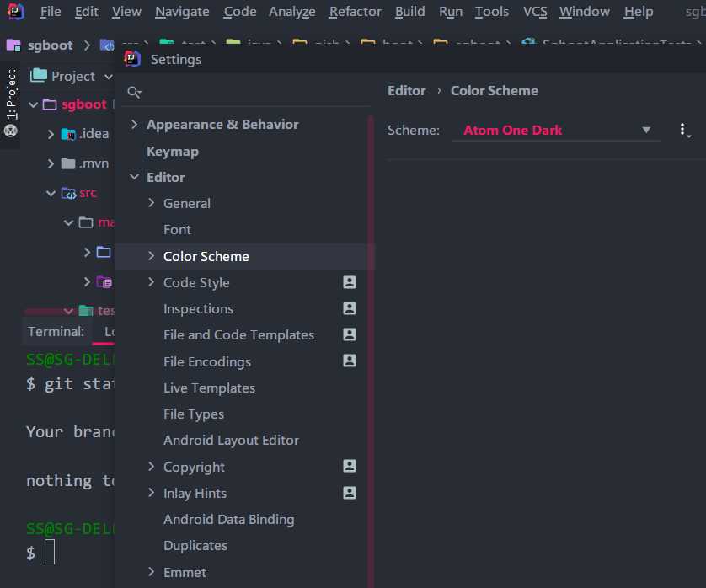
Task: Expand the Code Style node
Action: (152, 282)
